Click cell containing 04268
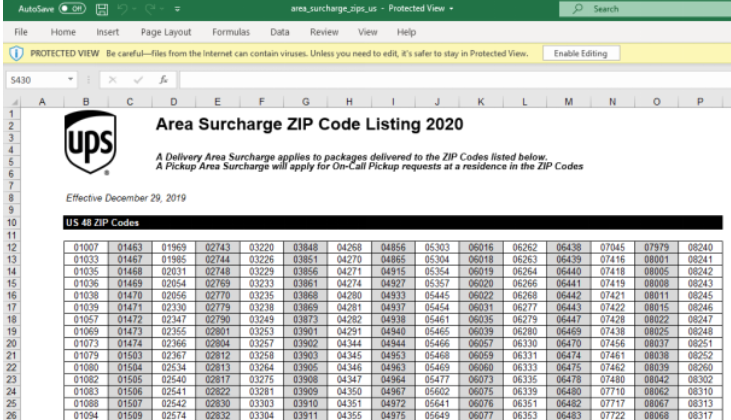731x420 pixels. click(x=349, y=247)
